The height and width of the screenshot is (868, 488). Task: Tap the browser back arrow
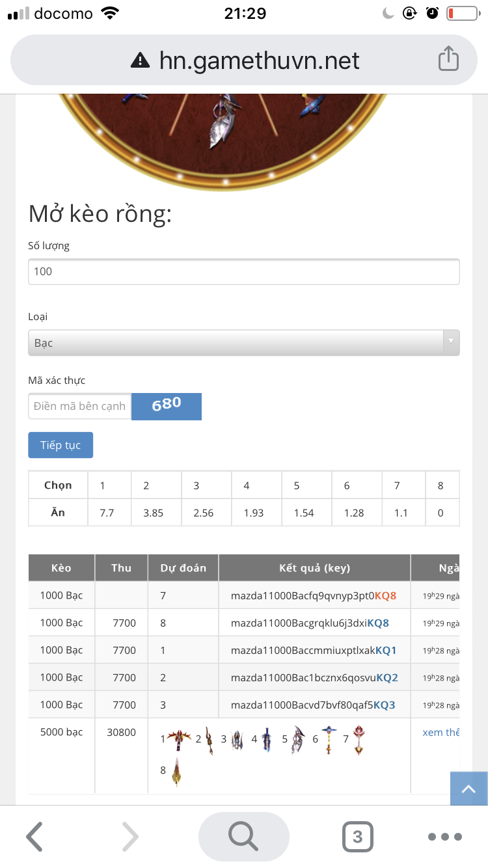click(x=34, y=836)
